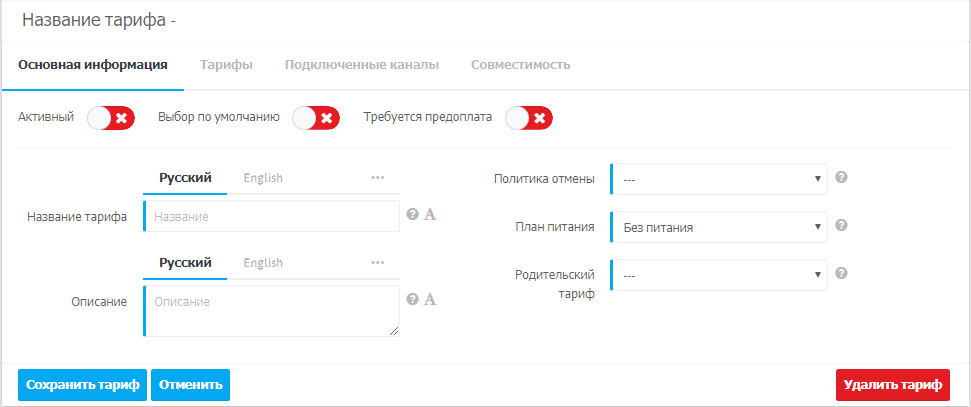The image size is (971, 407).
Task: Open the Политика отмены dropdown
Action: pos(719,179)
